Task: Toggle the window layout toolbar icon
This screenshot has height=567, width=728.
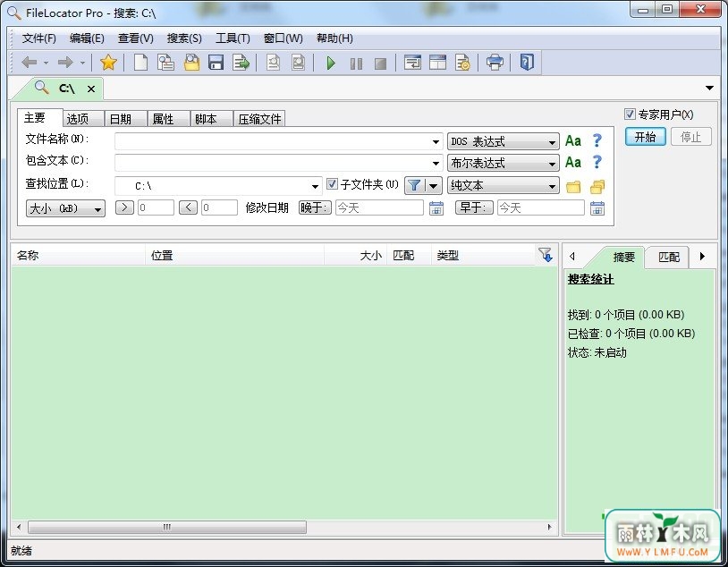Action: click(437, 63)
